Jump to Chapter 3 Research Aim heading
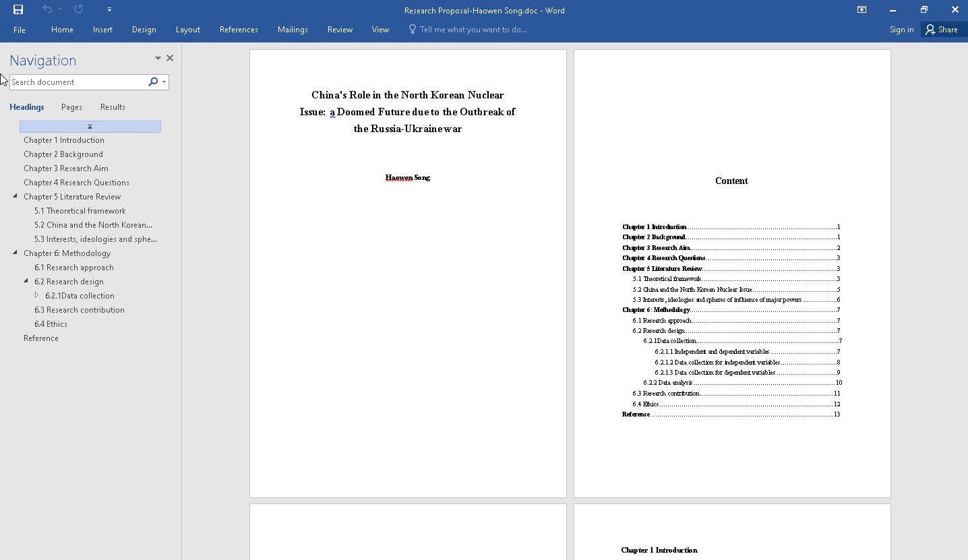 [66, 168]
